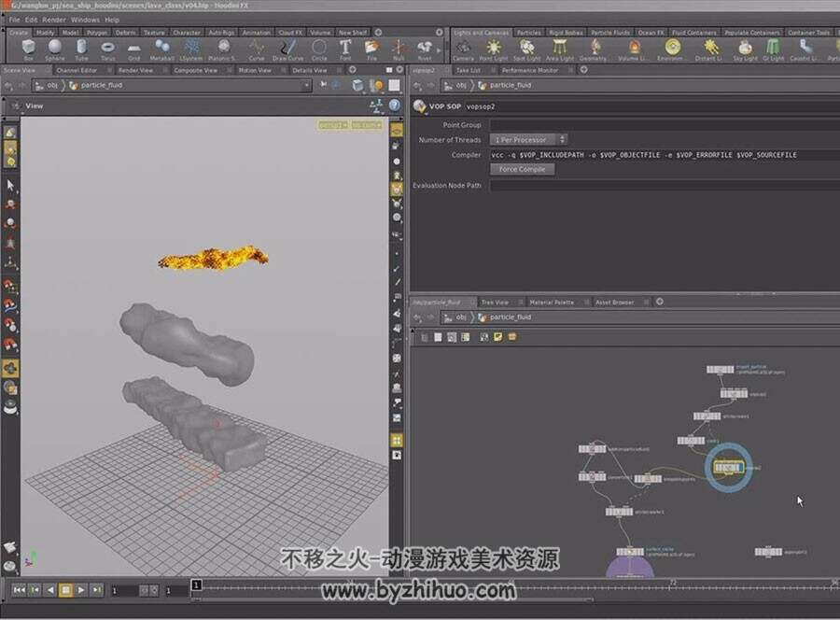Select the File shelf tool
The image size is (840, 620).
click(371, 49)
